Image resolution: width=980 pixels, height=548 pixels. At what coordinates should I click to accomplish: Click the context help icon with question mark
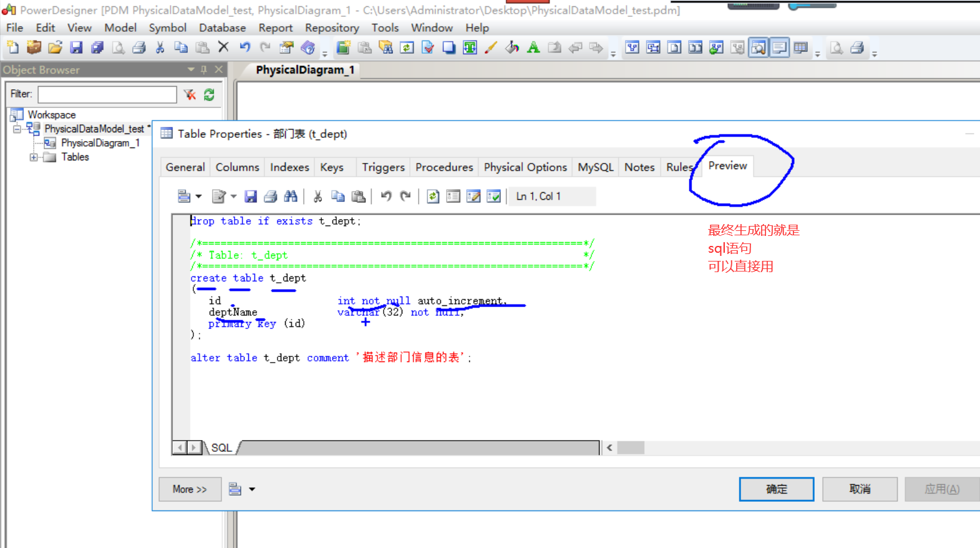click(x=308, y=47)
